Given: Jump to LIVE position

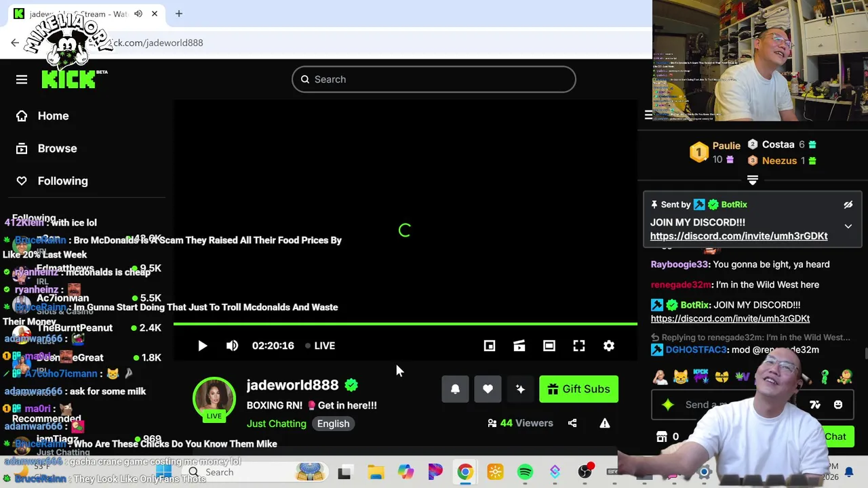Looking at the screenshot, I should click(x=319, y=346).
